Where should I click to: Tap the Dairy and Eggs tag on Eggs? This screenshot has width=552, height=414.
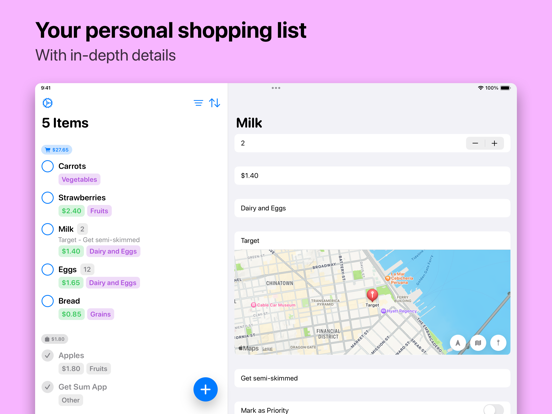[113, 283]
